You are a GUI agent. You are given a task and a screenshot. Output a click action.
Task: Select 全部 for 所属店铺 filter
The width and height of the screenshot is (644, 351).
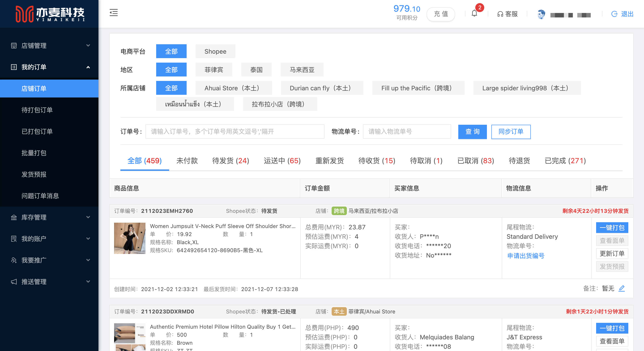171,88
